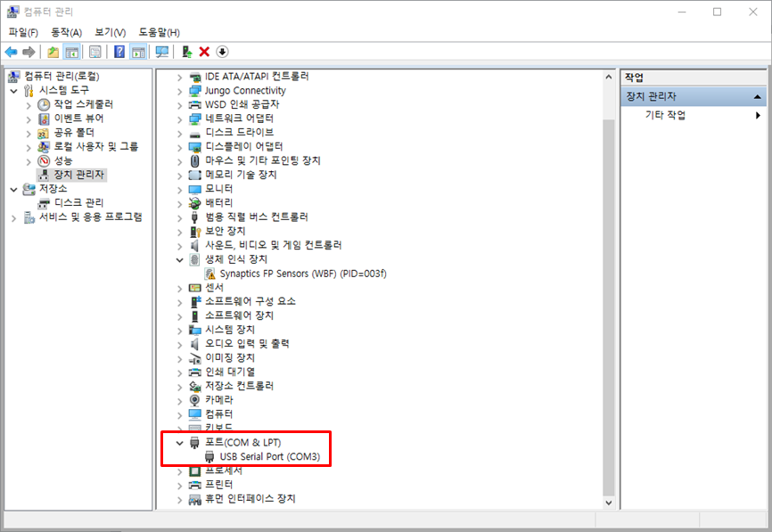The width and height of the screenshot is (772, 532).
Task: Click the blue Help question mark icon
Action: (119, 52)
